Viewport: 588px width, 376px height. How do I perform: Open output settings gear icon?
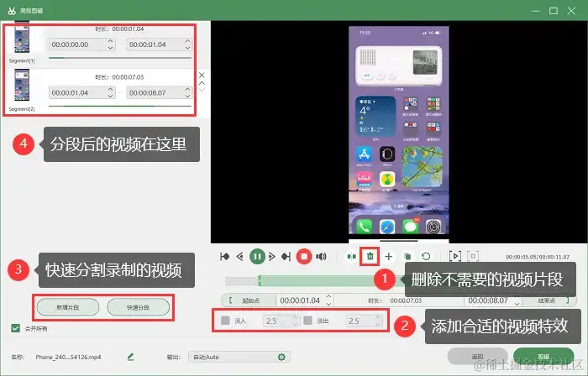[281, 357]
